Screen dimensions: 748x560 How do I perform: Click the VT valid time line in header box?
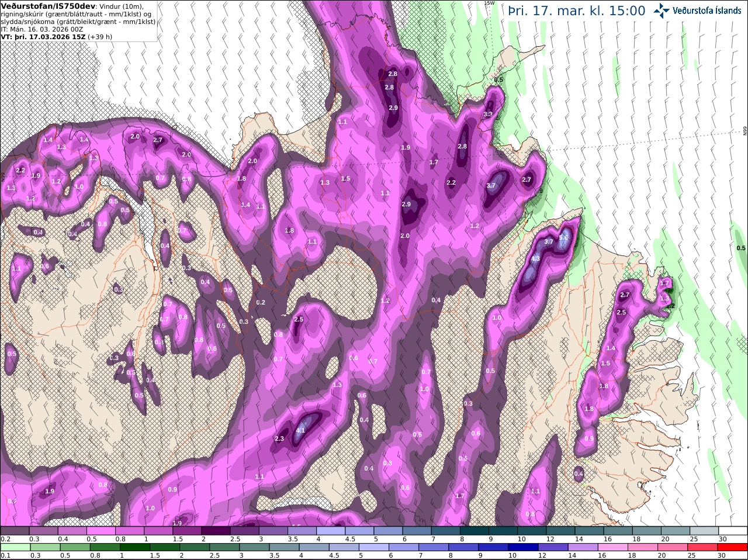pos(57,36)
